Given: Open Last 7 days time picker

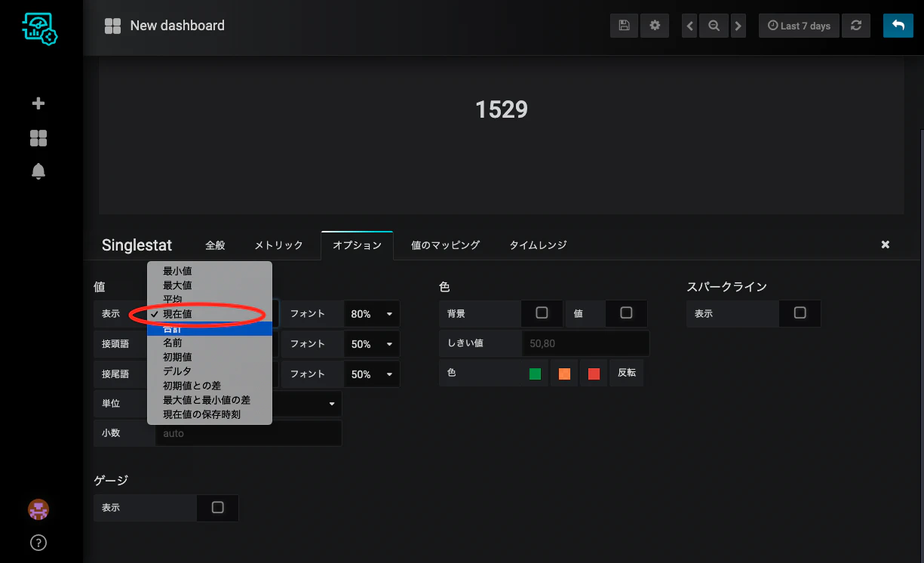Looking at the screenshot, I should 799,26.
